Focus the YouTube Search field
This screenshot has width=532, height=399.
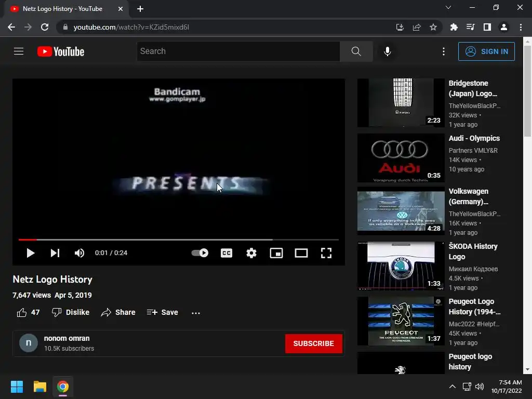click(x=238, y=51)
